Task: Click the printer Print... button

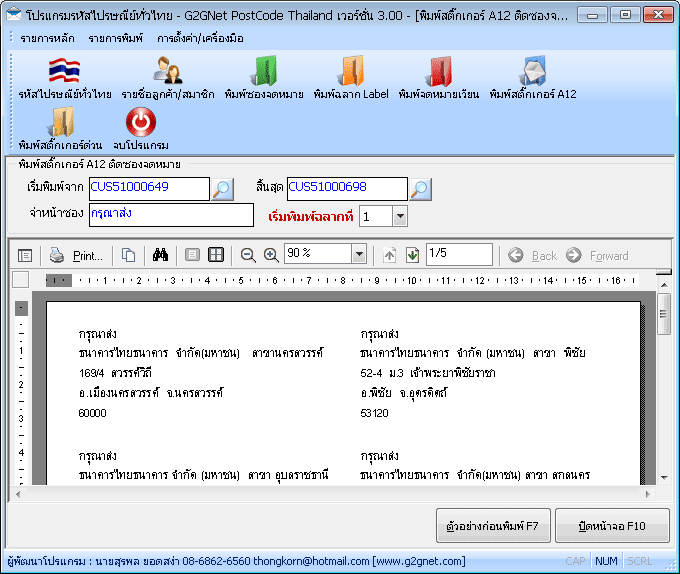Action: [76, 255]
